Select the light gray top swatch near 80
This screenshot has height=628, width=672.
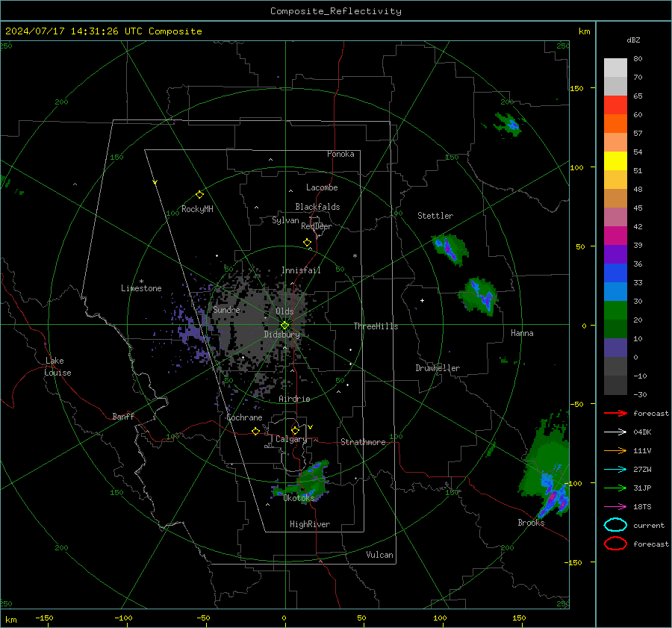coord(615,68)
